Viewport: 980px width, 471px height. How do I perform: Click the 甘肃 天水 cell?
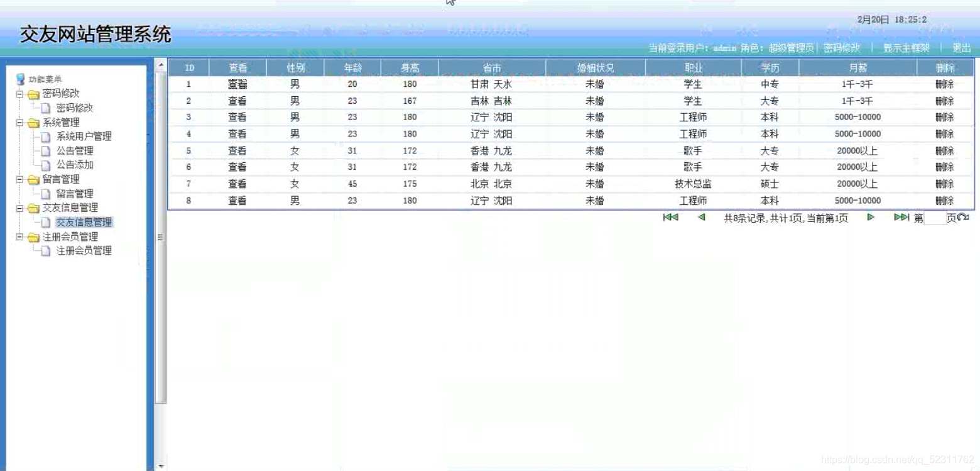492,84
